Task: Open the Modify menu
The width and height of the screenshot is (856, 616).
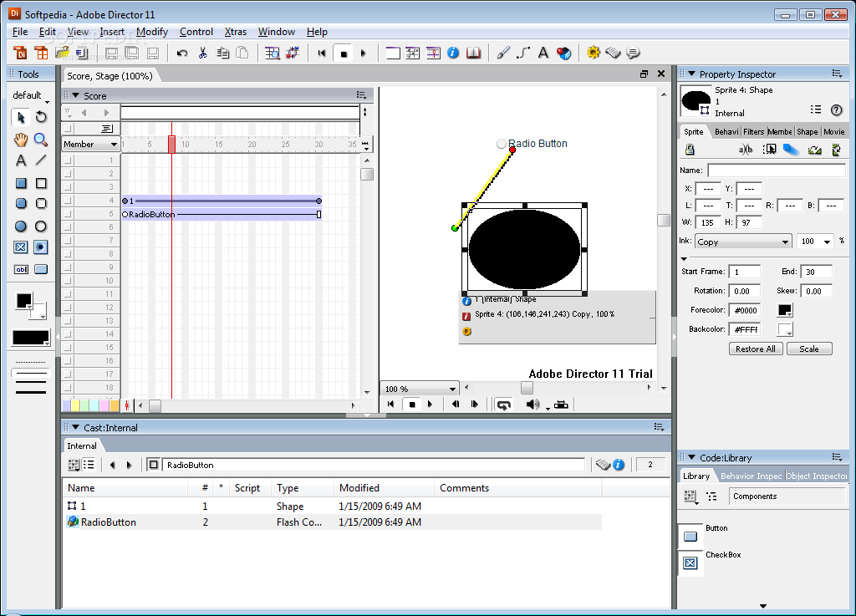Action: click(x=152, y=32)
